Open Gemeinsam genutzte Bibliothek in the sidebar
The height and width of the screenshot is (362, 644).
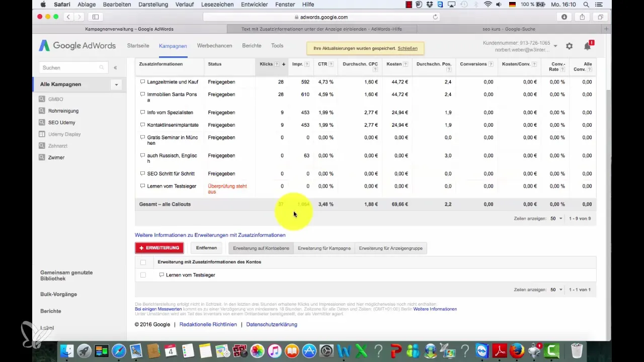pos(66,276)
